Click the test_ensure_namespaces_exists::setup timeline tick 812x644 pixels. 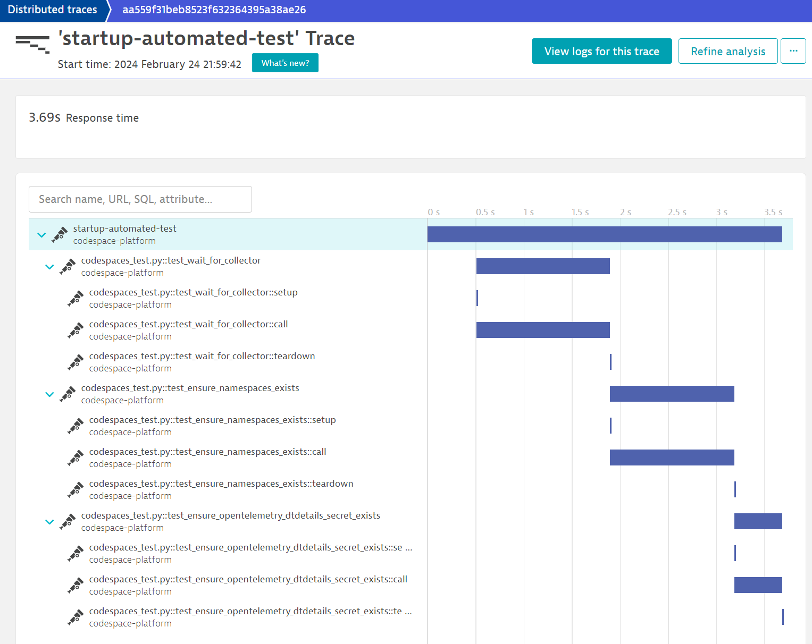610,426
